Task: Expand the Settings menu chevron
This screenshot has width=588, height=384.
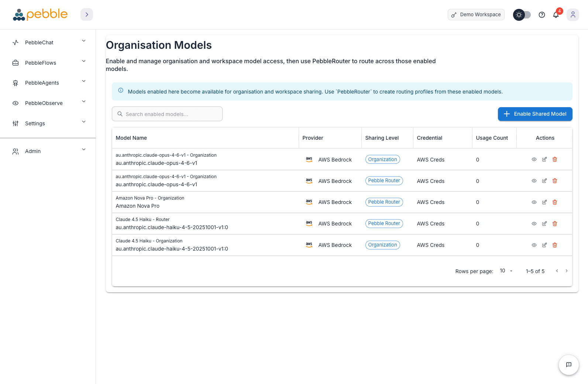Action: tap(84, 122)
